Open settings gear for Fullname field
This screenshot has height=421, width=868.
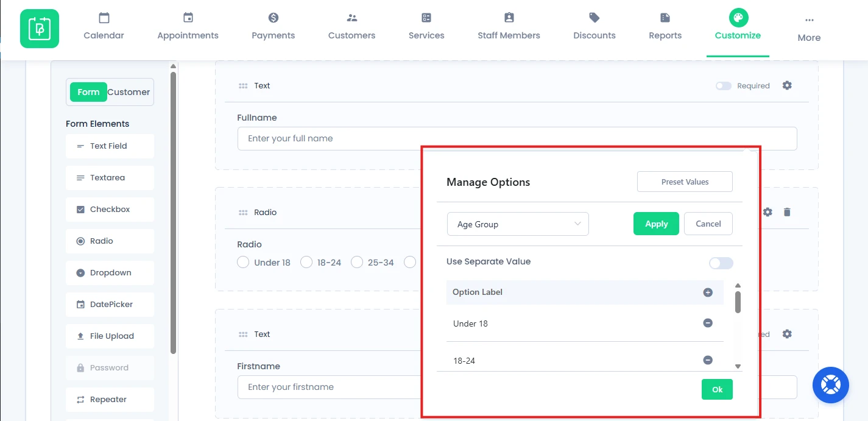(x=787, y=85)
